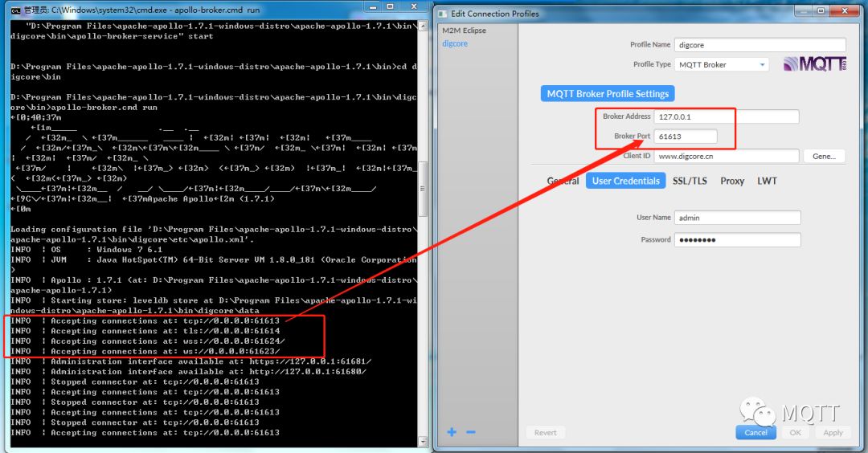Close the cmd.exe window

(x=414, y=7)
